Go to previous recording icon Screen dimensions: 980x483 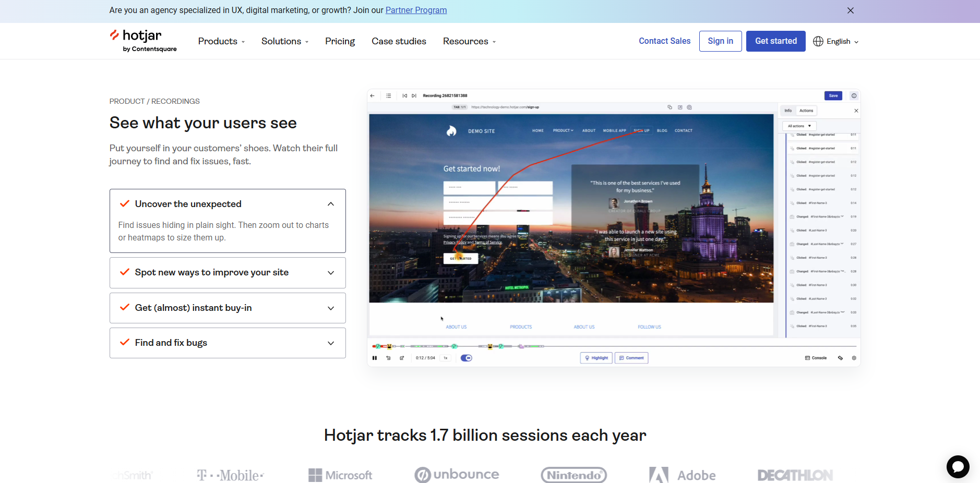pyautogui.click(x=404, y=96)
